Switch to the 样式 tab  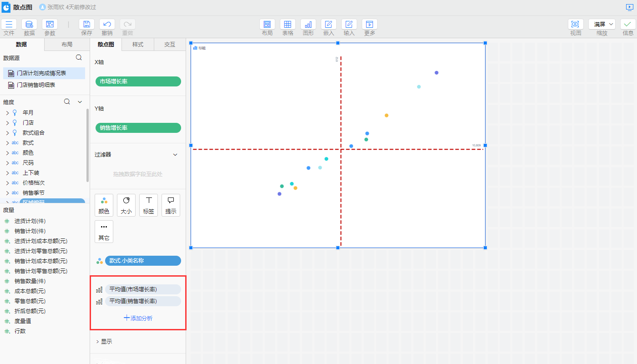pyautogui.click(x=138, y=45)
